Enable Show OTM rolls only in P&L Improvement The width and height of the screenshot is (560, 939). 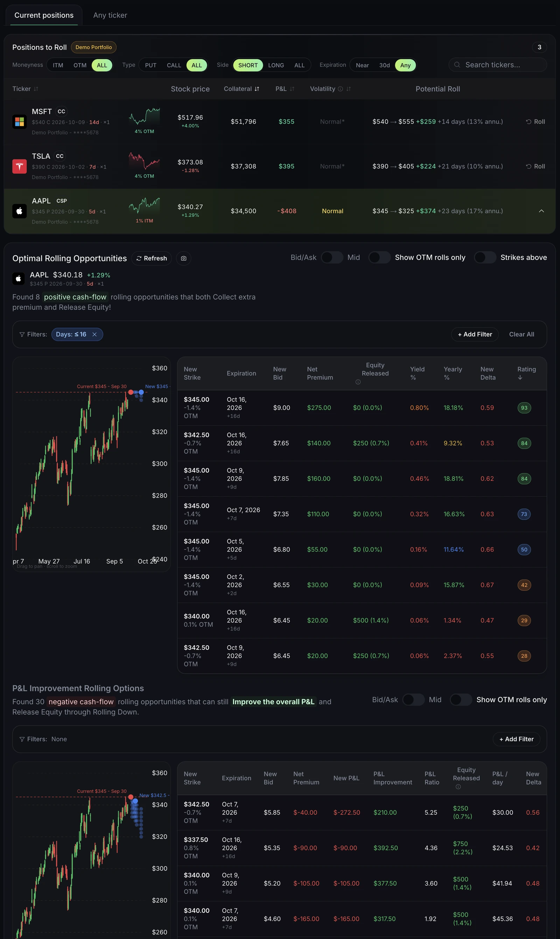coord(461,700)
